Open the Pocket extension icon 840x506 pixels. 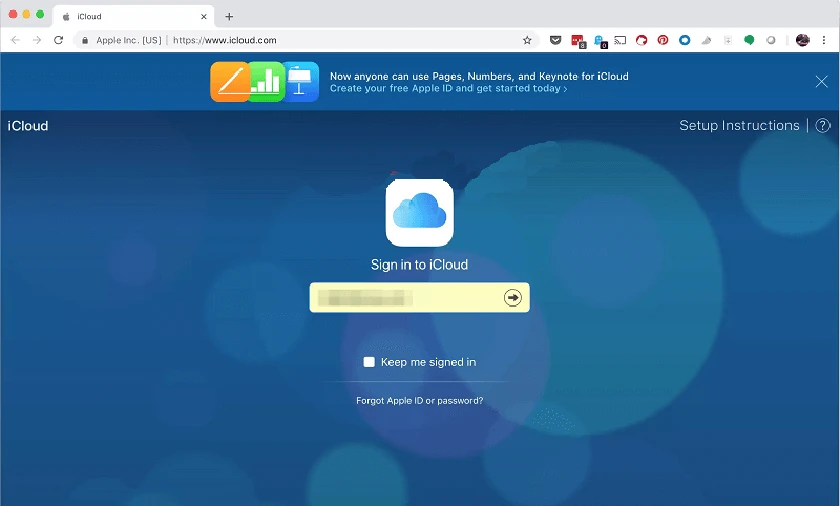click(x=556, y=40)
